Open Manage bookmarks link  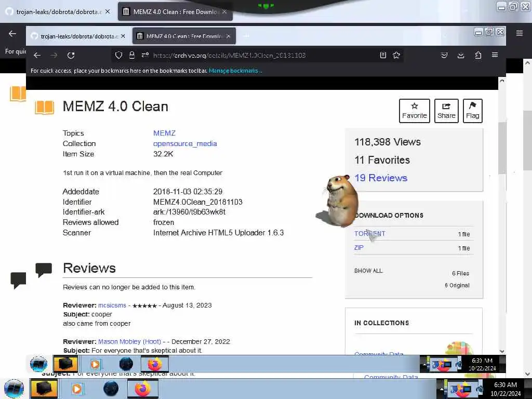tap(235, 71)
